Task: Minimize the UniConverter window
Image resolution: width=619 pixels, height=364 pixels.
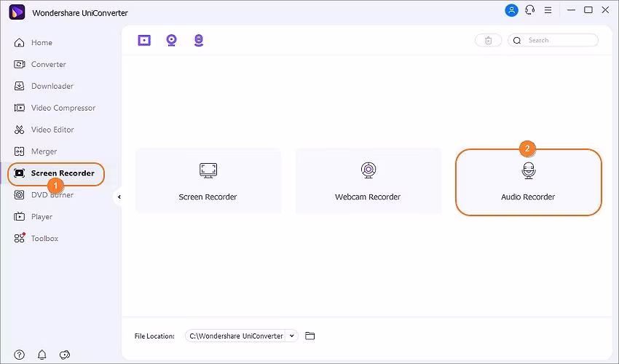Action: 571,10
